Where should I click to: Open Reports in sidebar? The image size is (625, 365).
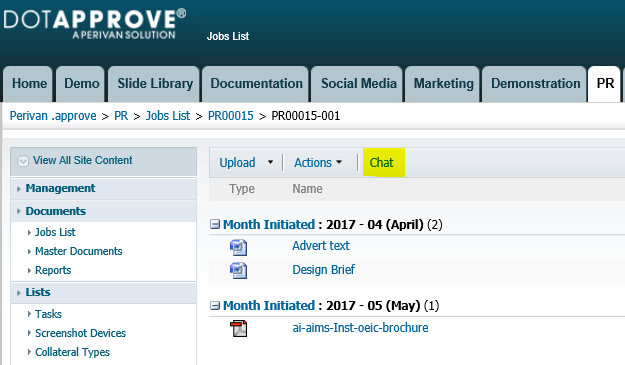[53, 271]
